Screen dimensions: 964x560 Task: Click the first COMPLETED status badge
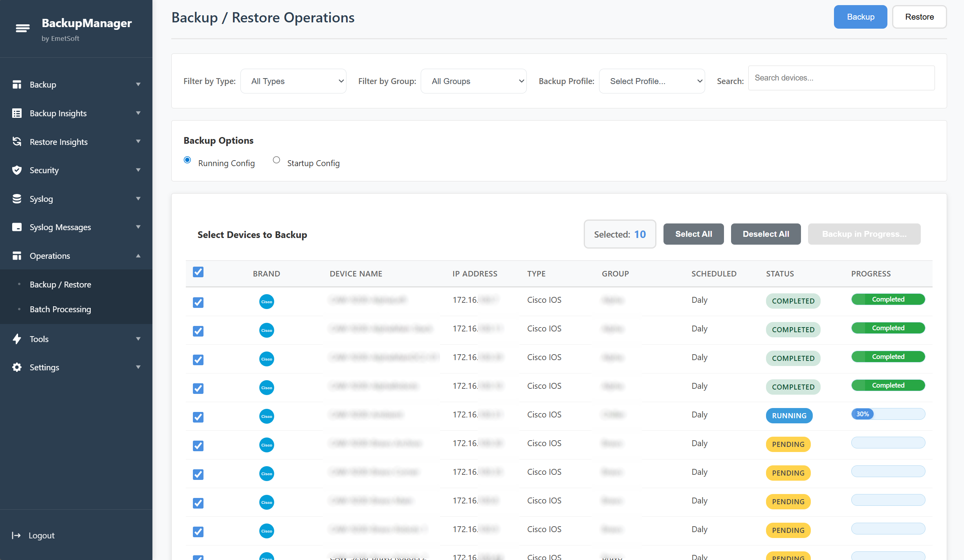793,301
